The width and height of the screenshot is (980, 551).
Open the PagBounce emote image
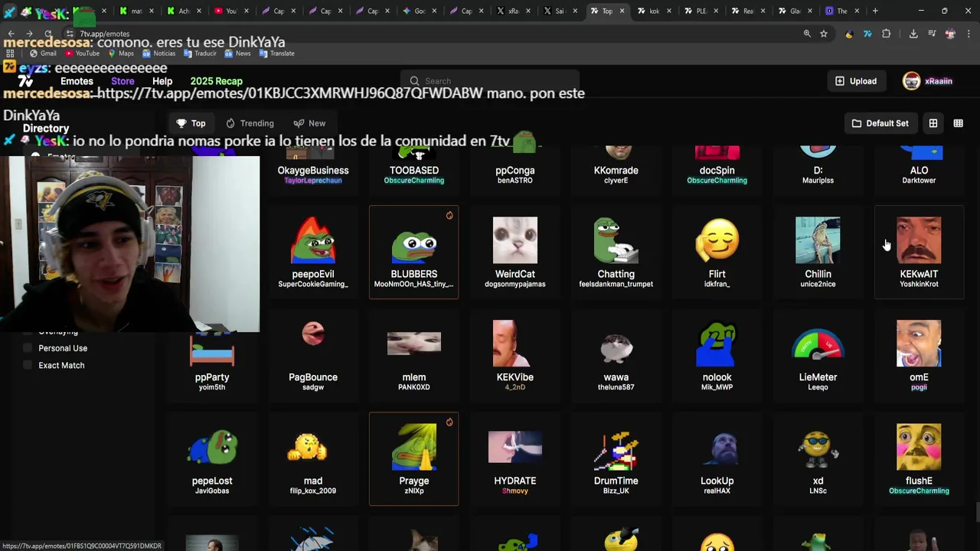(x=313, y=334)
